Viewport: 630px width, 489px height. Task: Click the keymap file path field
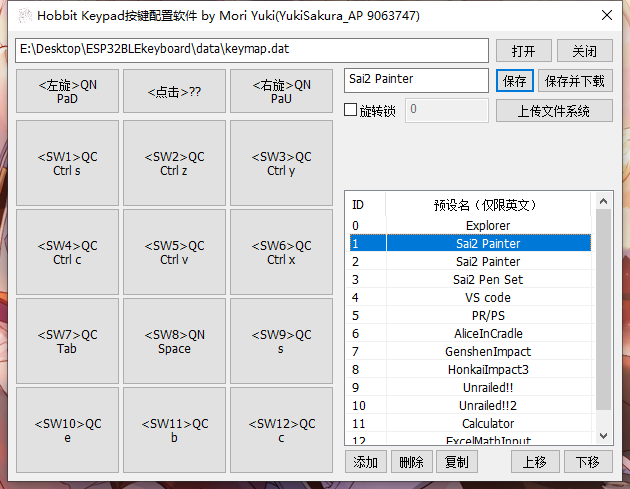[x=252, y=49]
